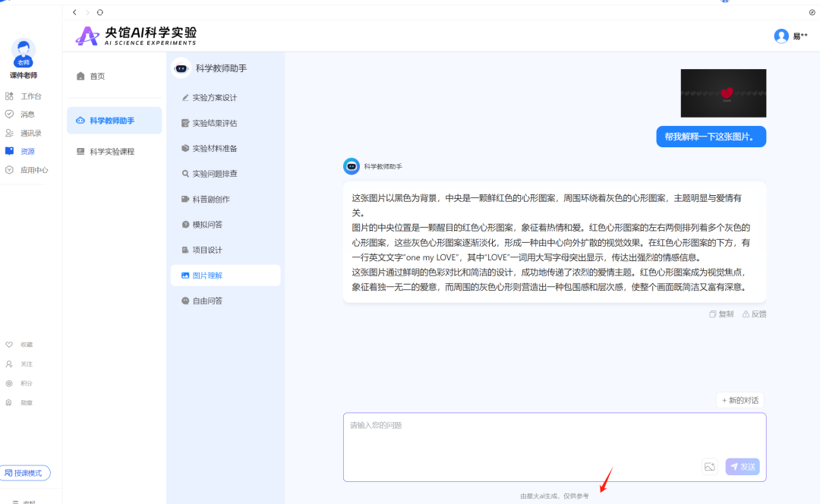Screen dimensions: 820x504
Task: Give feedback using 反馈
Action: (x=754, y=314)
